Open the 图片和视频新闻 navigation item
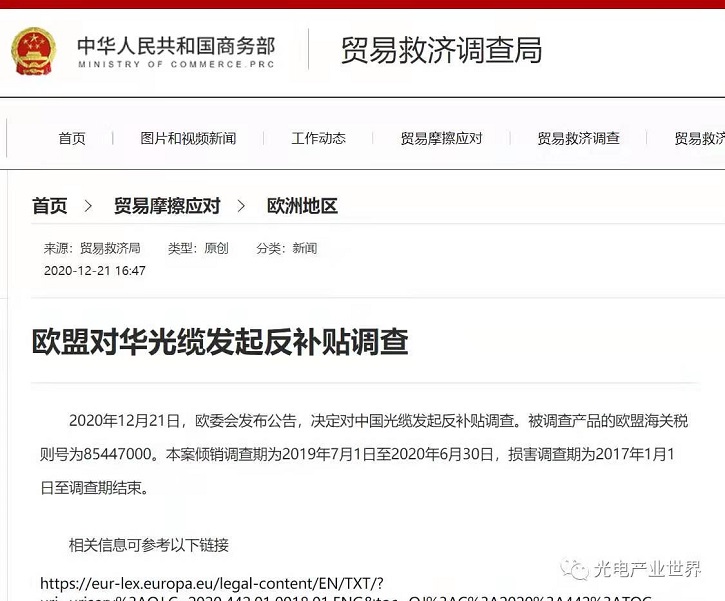 pyautogui.click(x=188, y=138)
